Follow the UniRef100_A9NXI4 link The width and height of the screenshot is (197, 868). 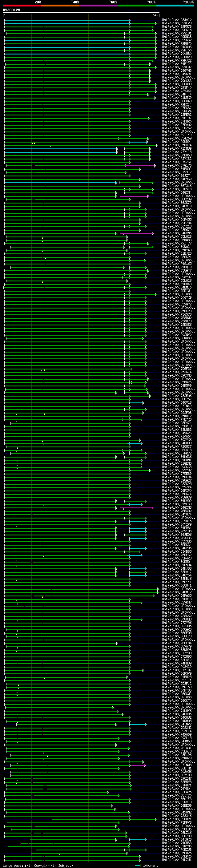[x=177, y=104]
